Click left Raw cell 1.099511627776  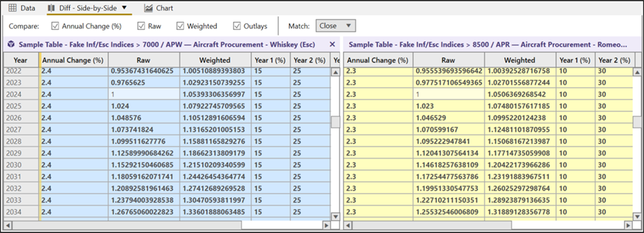tap(143, 141)
